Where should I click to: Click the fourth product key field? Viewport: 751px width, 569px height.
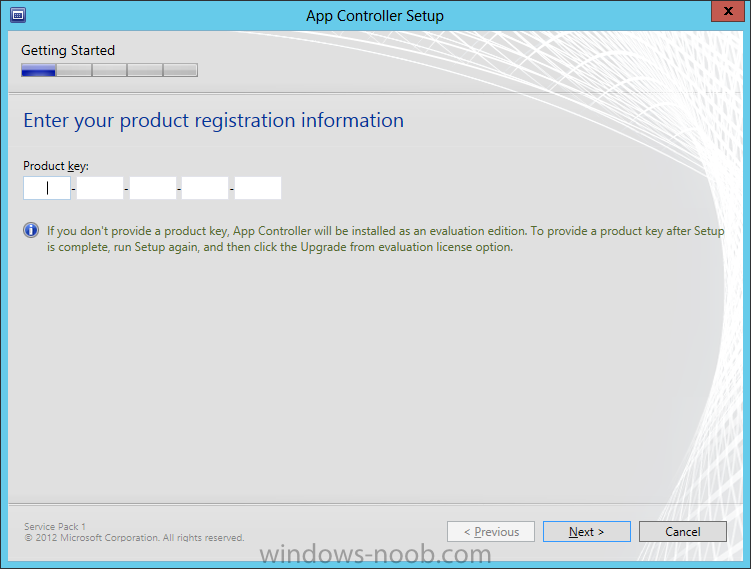pyautogui.click(x=205, y=188)
